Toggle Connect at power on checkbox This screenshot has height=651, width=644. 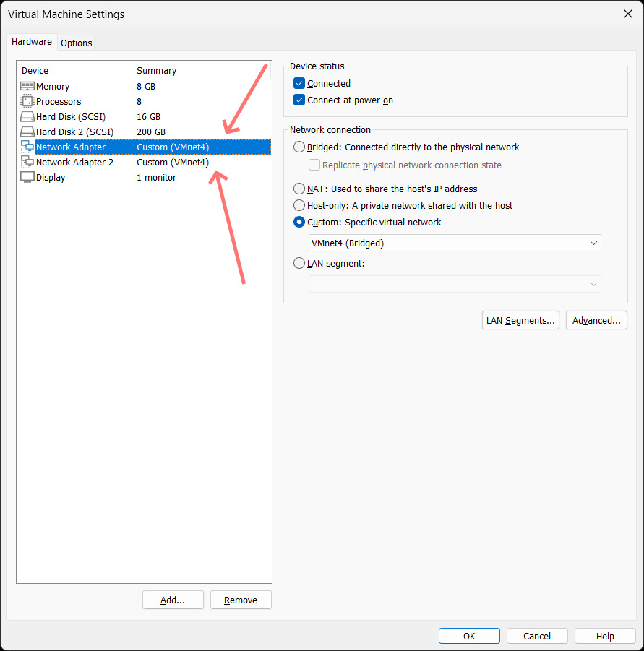point(299,100)
